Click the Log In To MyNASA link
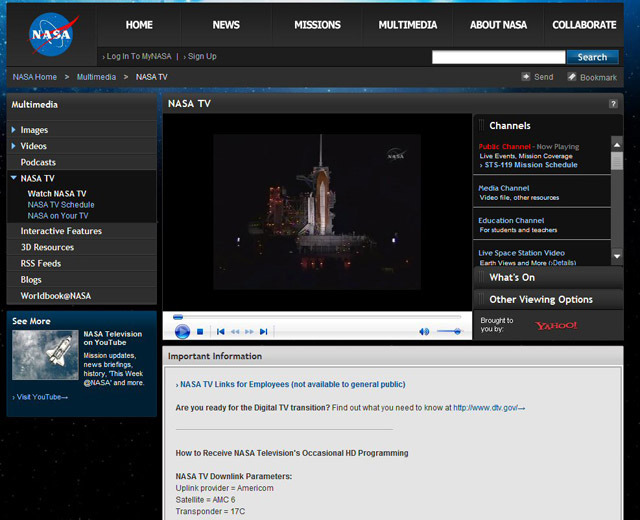This screenshot has width=640, height=520. click(x=139, y=56)
